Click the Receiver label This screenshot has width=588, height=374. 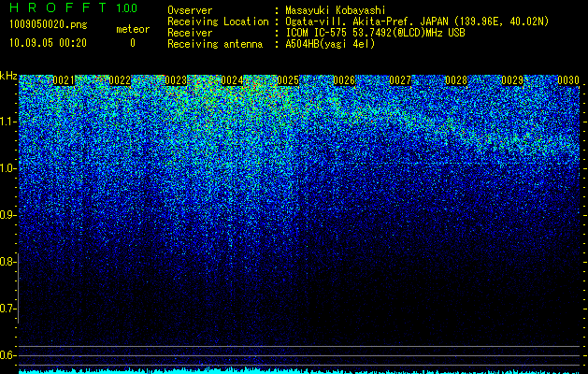pos(190,33)
